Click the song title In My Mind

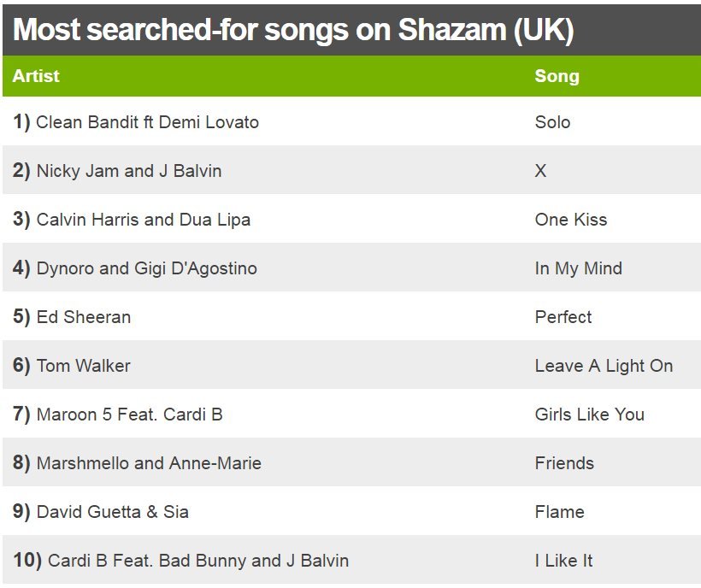[x=578, y=268]
